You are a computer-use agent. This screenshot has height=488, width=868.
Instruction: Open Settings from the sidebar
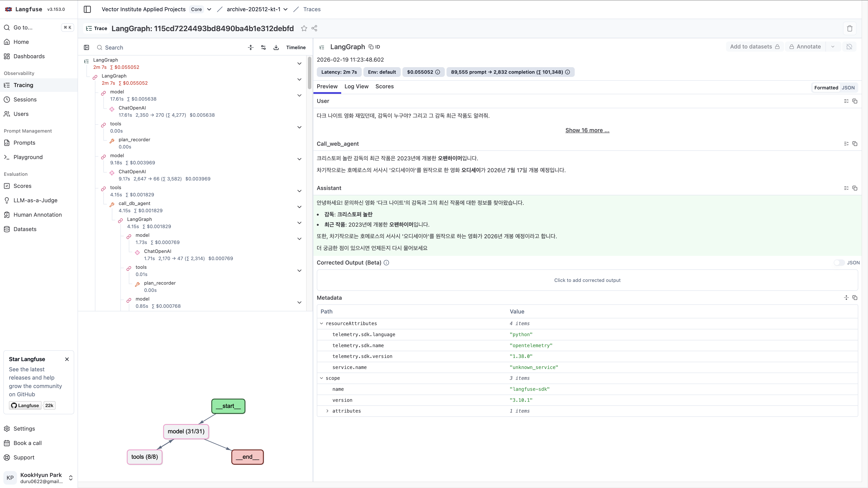point(39,429)
